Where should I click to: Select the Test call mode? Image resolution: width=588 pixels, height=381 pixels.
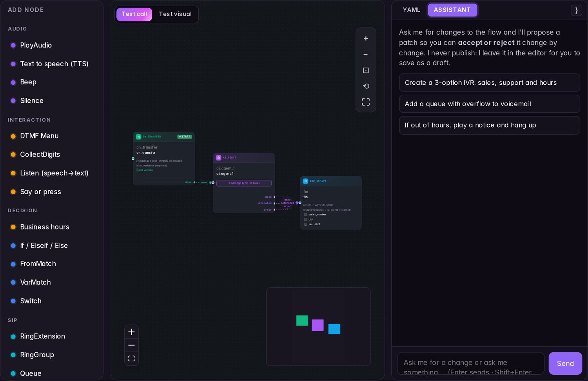134,14
